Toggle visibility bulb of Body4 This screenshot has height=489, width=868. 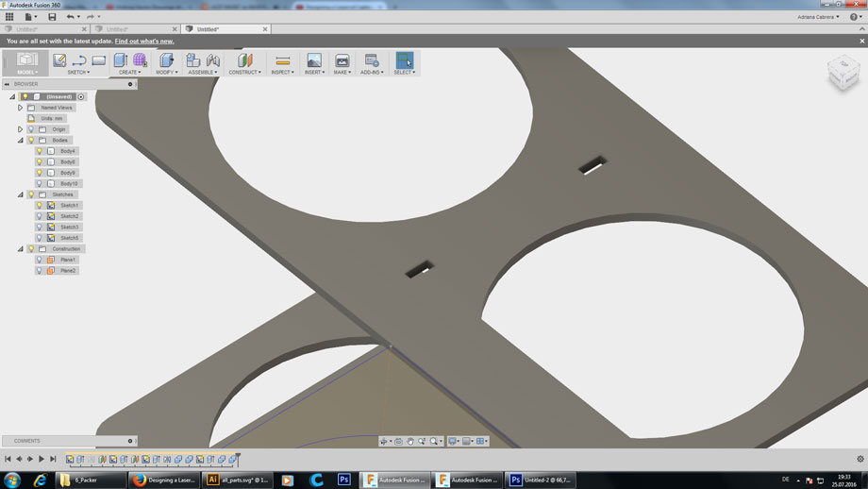click(x=40, y=151)
